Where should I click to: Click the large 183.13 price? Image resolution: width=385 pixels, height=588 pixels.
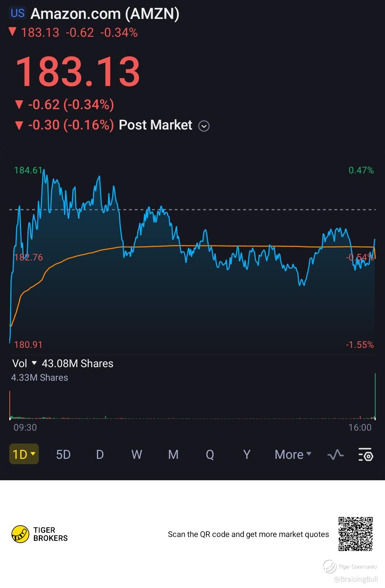[x=77, y=71]
